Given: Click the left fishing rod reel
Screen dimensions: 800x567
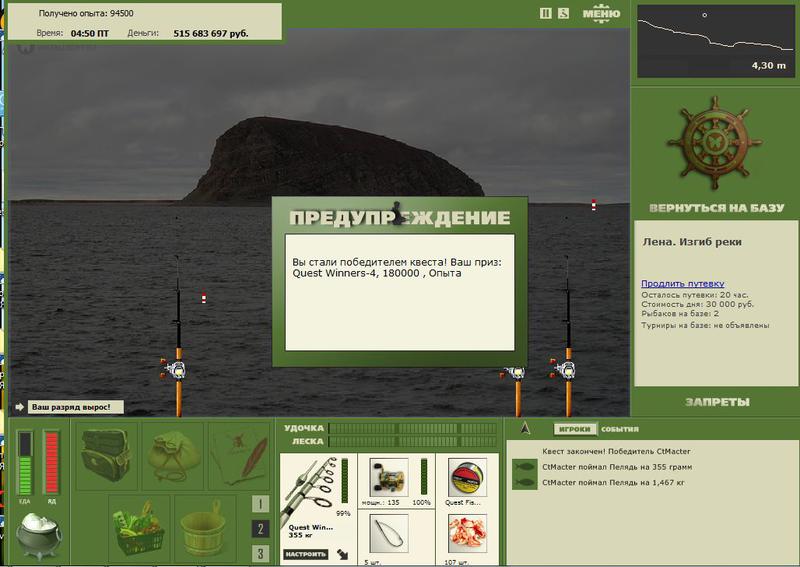Looking at the screenshot, I should [x=173, y=369].
